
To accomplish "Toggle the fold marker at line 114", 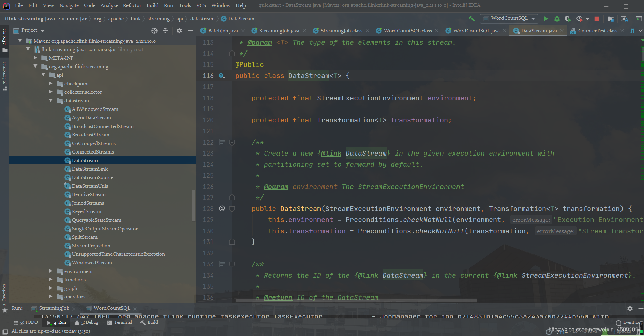I will [232, 54].
